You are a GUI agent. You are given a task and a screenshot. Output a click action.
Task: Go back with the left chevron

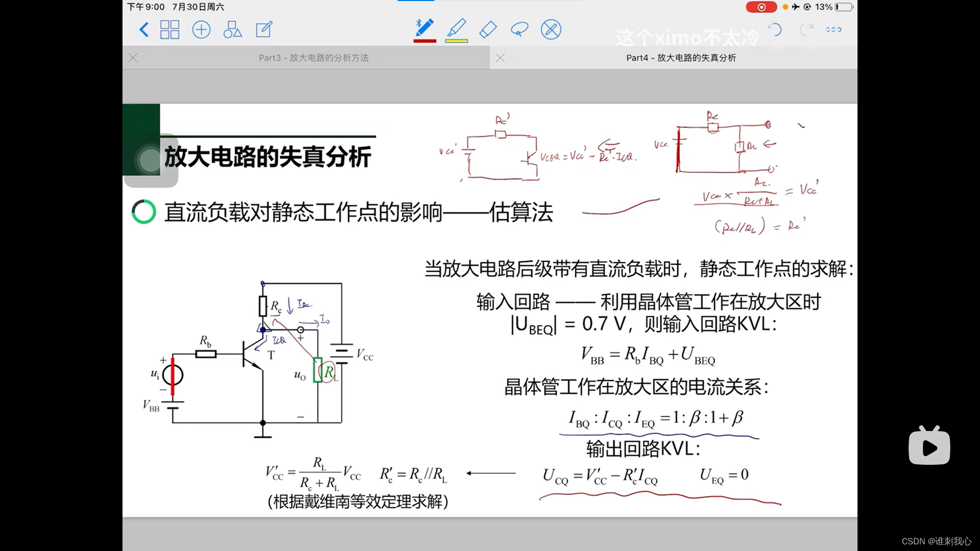144,30
